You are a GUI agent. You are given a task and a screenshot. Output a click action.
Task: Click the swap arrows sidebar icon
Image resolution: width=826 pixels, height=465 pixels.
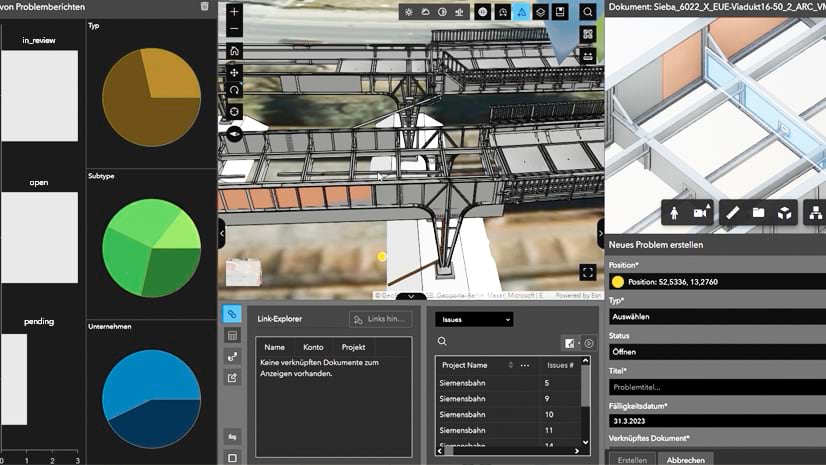[x=232, y=437]
